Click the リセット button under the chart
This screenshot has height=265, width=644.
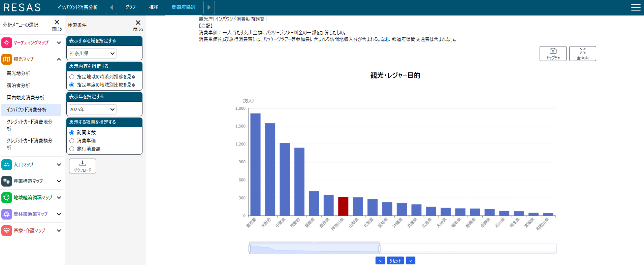395,261
